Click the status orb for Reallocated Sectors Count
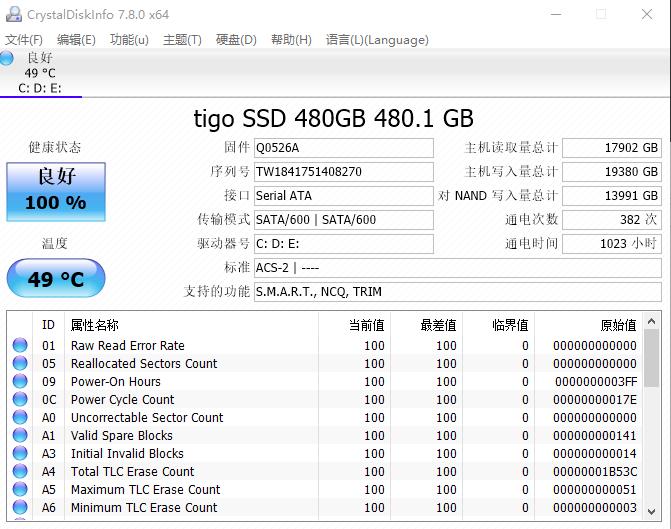Image resolution: width=671 pixels, height=529 pixels. pyautogui.click(x=20, y=363)
